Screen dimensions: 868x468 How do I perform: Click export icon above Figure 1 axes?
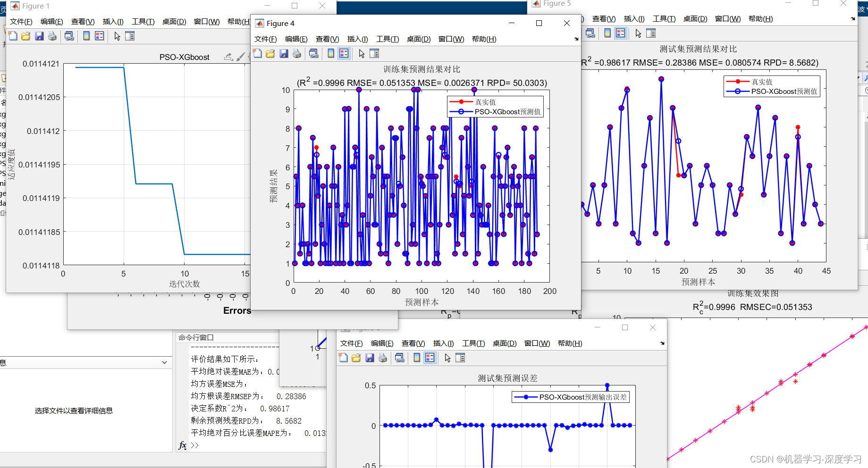(x=228, y=57)
